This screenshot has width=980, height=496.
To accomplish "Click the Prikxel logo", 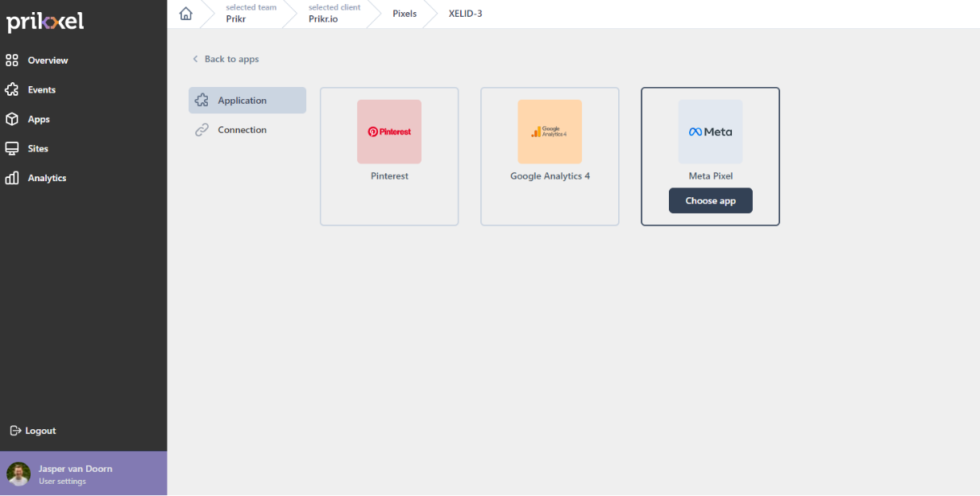I will [46, 22].
